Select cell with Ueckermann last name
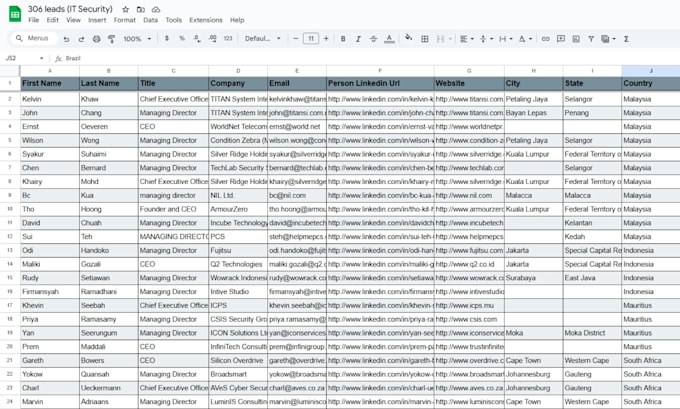The image size is (680, 409). [109, 388]
